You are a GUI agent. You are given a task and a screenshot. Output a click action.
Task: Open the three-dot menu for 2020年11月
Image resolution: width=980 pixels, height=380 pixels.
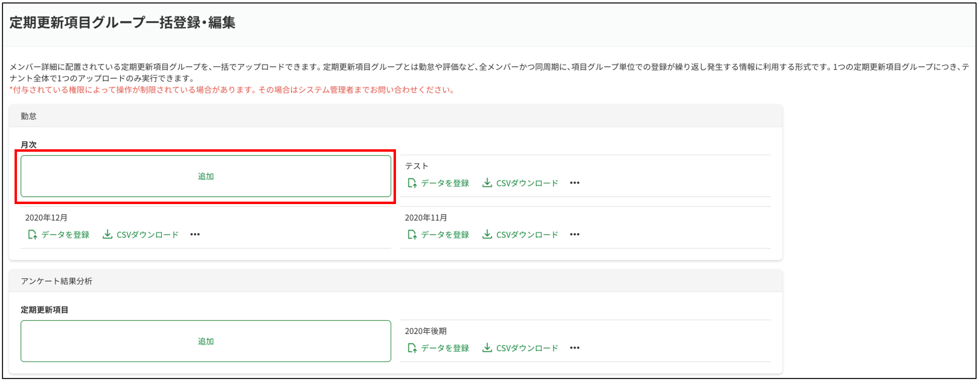point(575,235)
